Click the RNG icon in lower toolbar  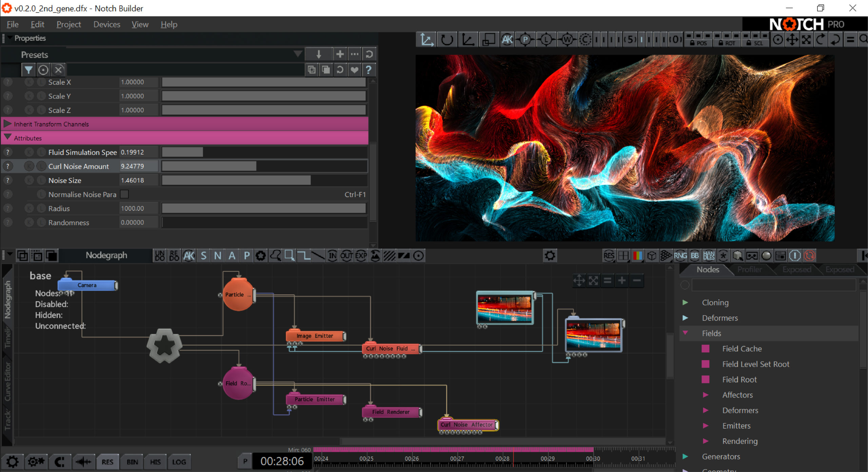[x=680, y=256]
